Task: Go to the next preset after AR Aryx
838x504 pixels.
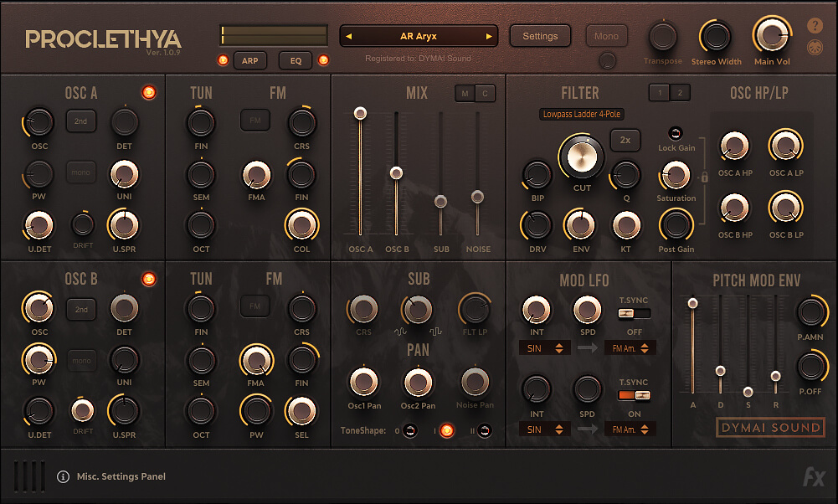Action: point(489,37)
